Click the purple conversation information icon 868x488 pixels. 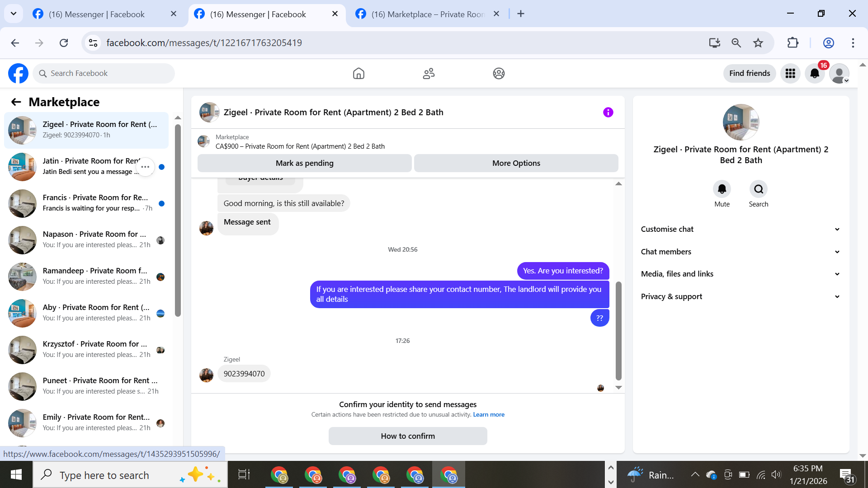pos(608,112)
